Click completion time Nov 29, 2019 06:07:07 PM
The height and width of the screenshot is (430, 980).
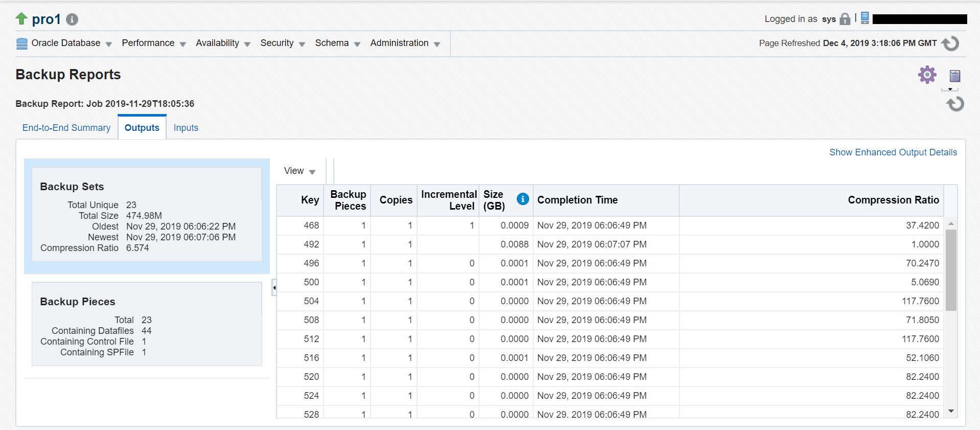pos(592,244)
